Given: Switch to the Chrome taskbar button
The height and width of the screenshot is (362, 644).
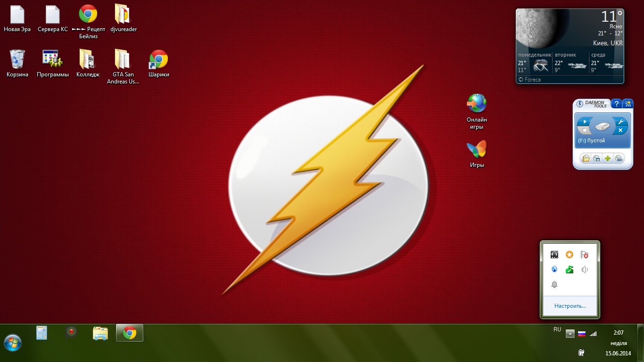Looking at the screenshot, I should (130, 333).
